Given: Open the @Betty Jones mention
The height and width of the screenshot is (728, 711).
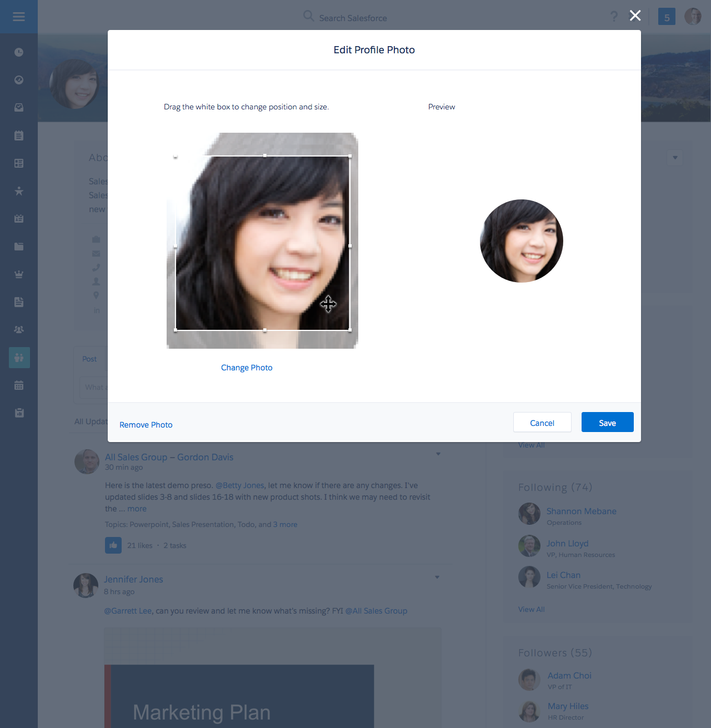Looking at the screenshot, I should [239, 485].
